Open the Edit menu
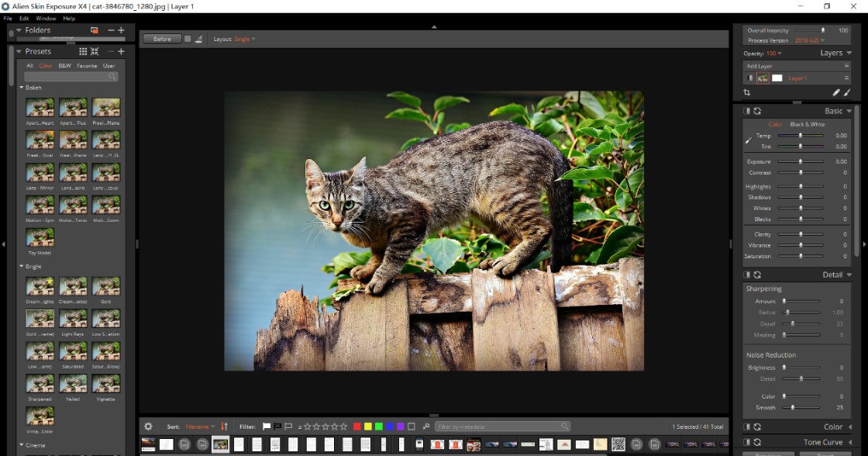 click(24, 18)
